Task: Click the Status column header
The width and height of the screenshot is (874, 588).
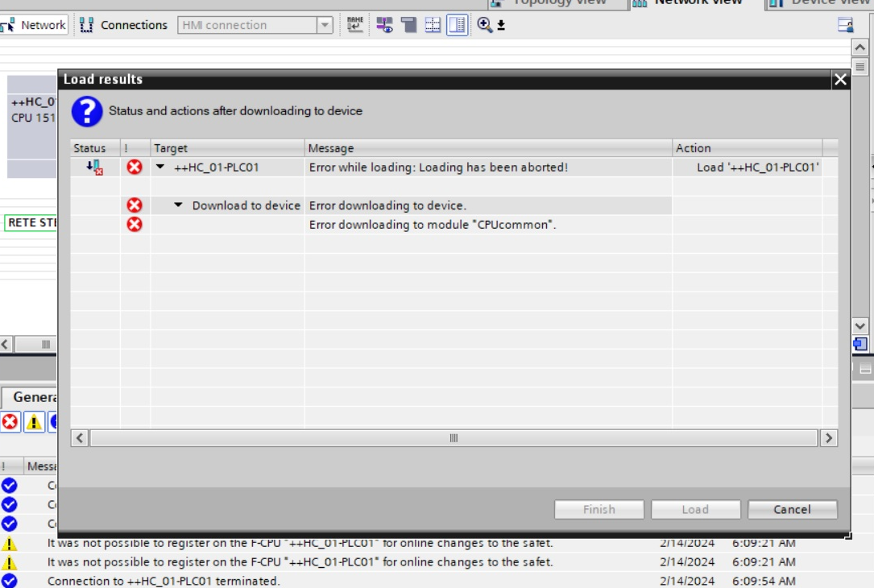Action: coord(95,147)
